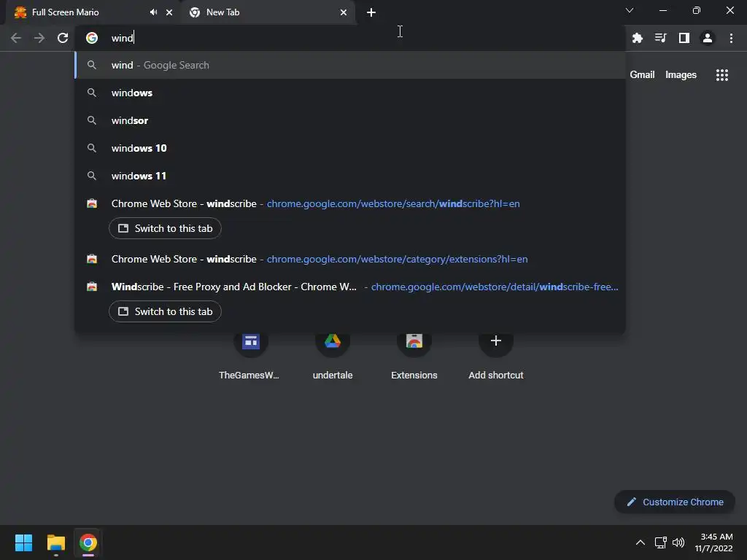Open the tab search chevron
The image size is (747, 560).
point(630,10)
